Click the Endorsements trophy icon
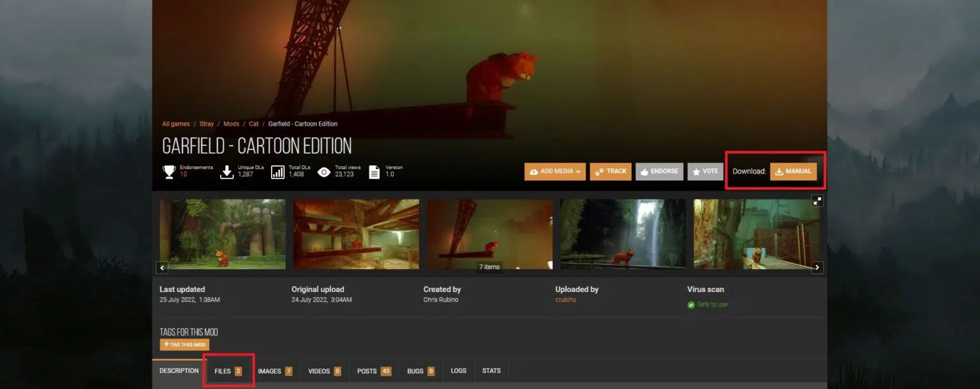This screenshot has height=389, width=980. pos(169,172)
